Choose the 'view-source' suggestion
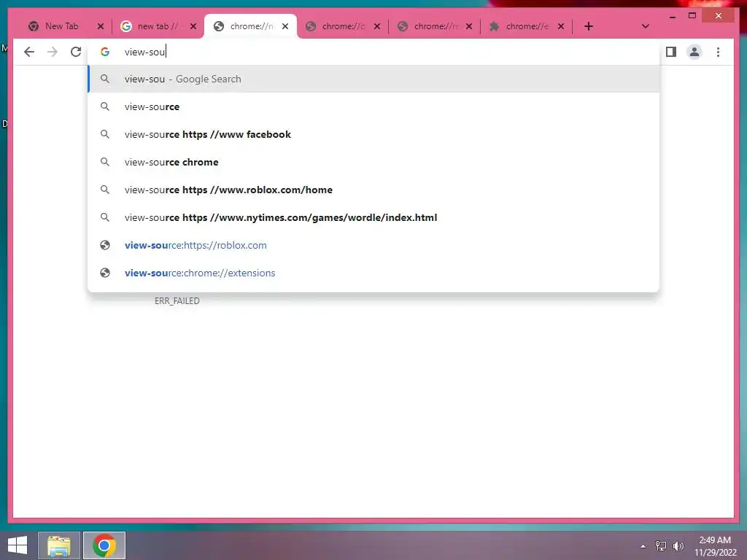Screen dimensions: 747x560 (373, 106)
